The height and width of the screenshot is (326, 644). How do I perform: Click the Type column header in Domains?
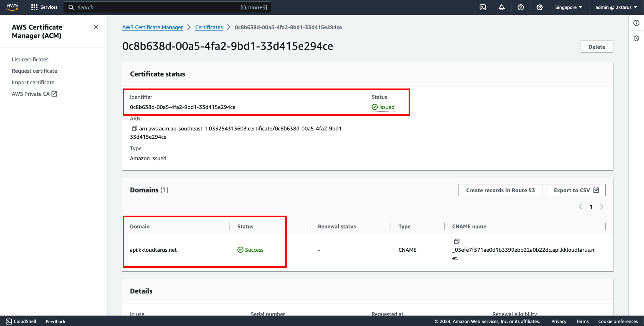404,227
